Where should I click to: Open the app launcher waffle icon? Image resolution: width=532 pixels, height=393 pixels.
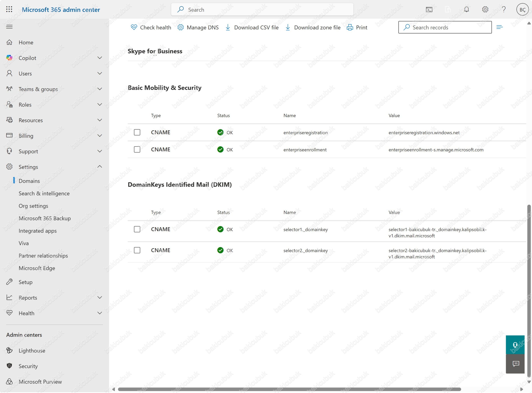[x=9, y=10]
